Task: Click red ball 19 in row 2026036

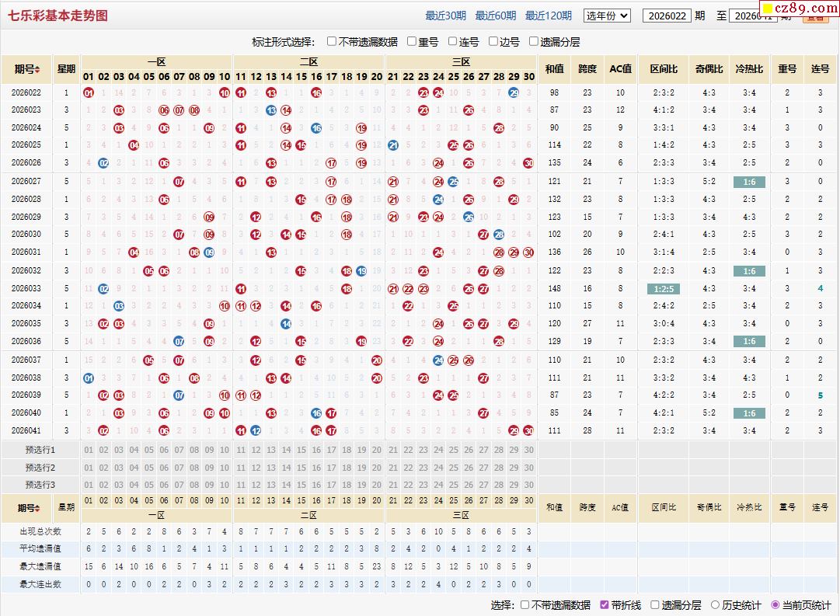Action: [x=361, y=341]
